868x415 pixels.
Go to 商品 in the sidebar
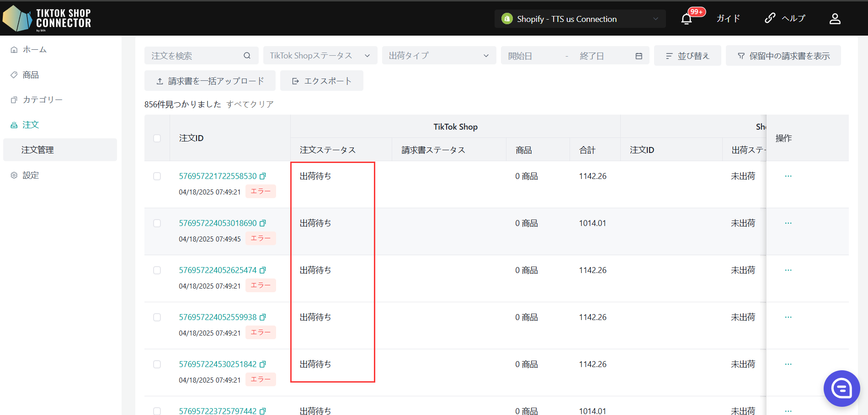coord(31,75)
